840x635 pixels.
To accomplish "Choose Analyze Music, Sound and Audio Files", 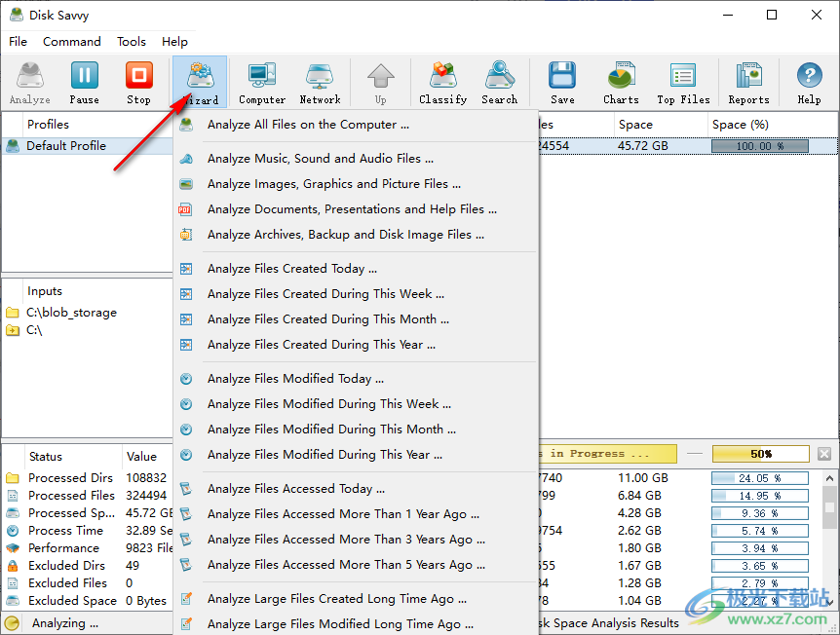I will click(356, 159).
